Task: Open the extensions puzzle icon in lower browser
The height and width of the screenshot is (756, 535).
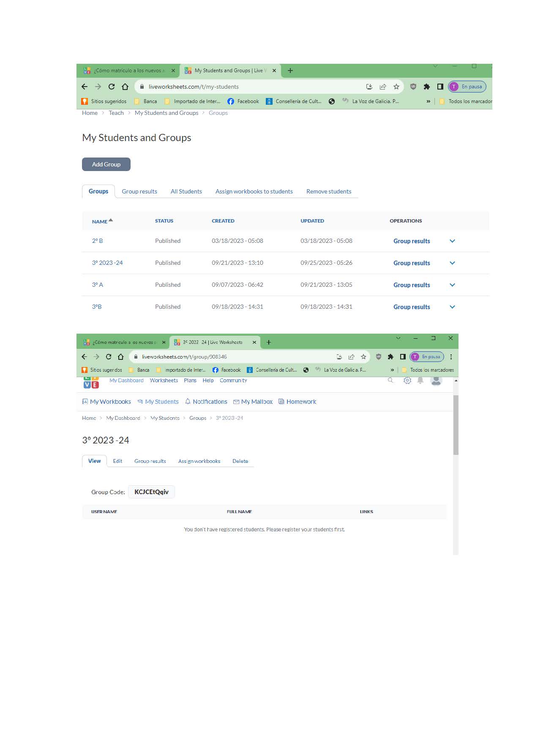Action: (x=390, y=357)
